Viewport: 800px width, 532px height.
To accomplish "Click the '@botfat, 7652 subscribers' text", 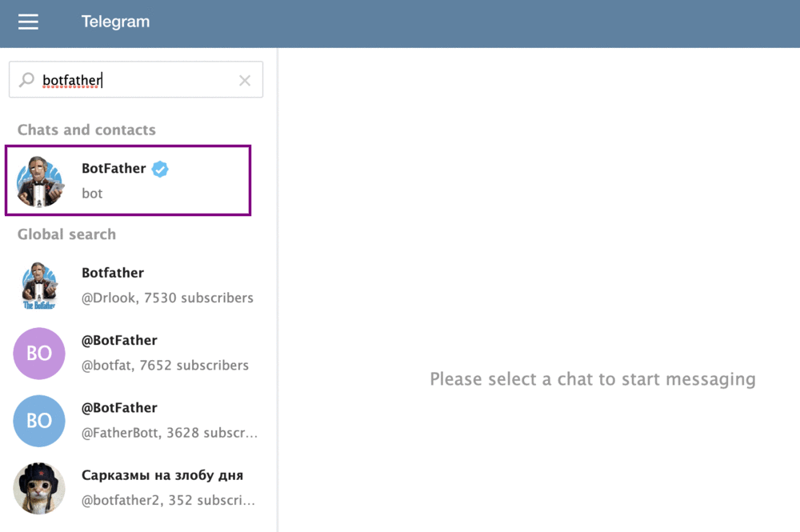I will [165, 366].
